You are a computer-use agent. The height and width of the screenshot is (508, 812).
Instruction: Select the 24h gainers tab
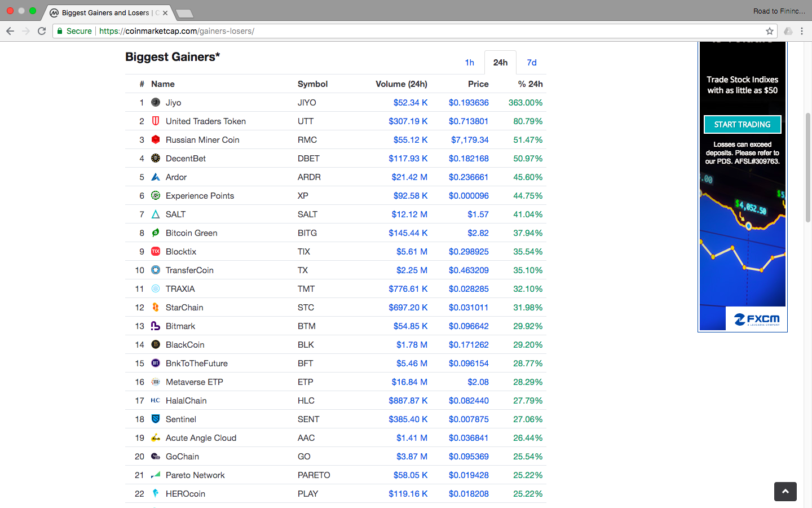click(x=500, y=63)
